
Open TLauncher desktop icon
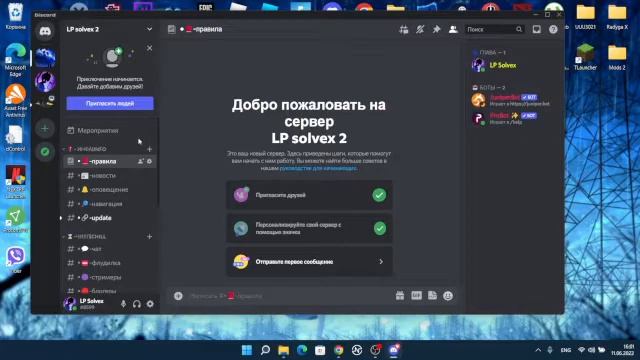point(585,56)
